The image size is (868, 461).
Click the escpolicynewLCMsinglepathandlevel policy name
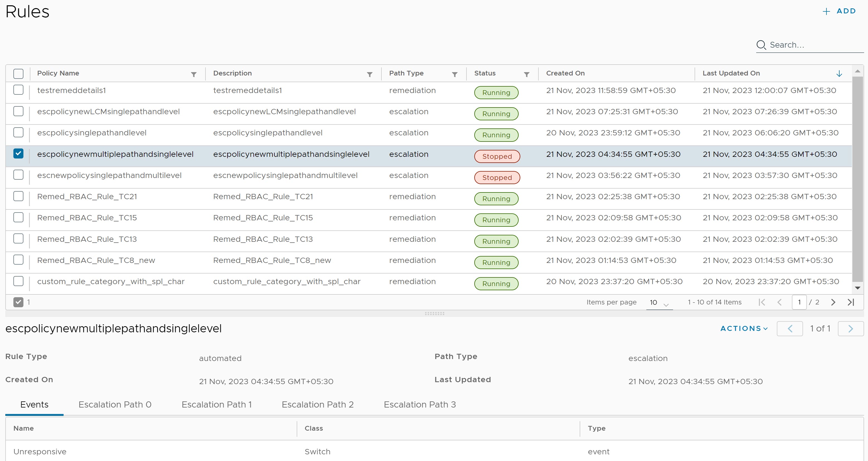[108, 112]
